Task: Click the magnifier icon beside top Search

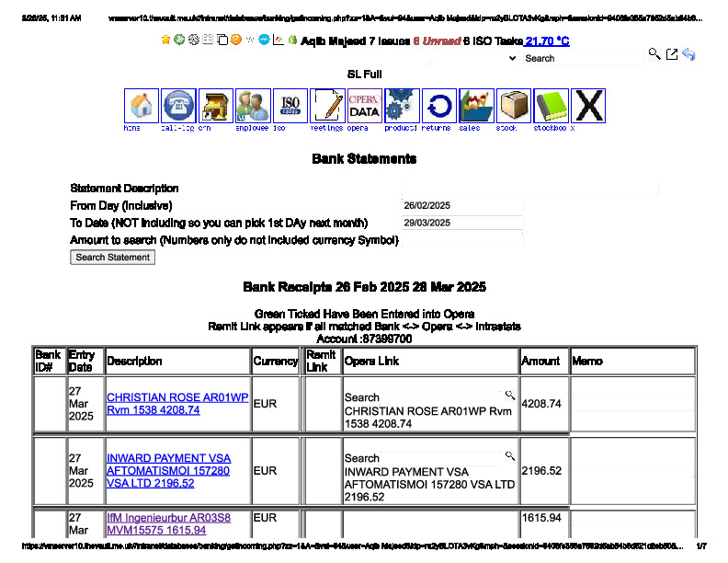Action: click(x=654, y=55)
